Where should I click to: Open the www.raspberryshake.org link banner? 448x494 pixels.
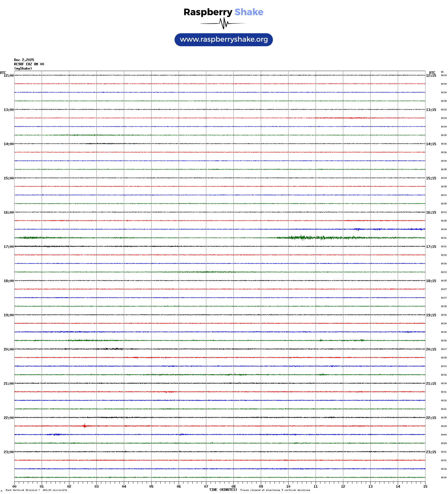point(223,40)
